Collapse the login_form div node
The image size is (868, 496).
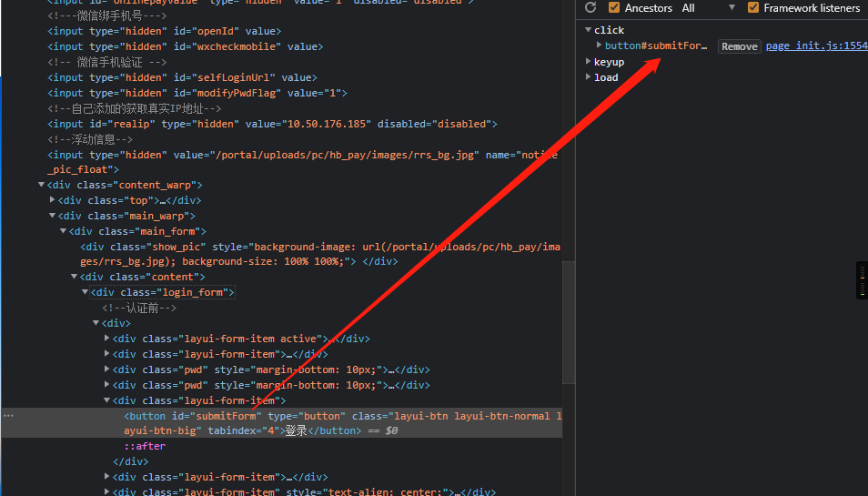pos(85,292)
